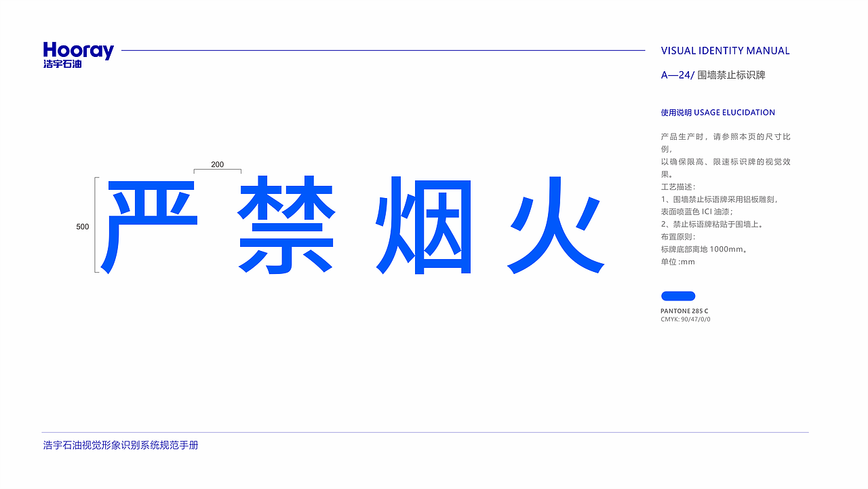Open the 布置原则 placement principles section
This screenshot has width=868, height=489.
coord(678,237)
